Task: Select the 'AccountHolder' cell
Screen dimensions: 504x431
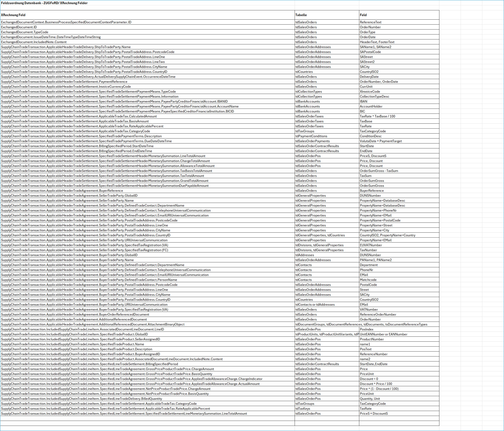Action: [x=399, y=106]
